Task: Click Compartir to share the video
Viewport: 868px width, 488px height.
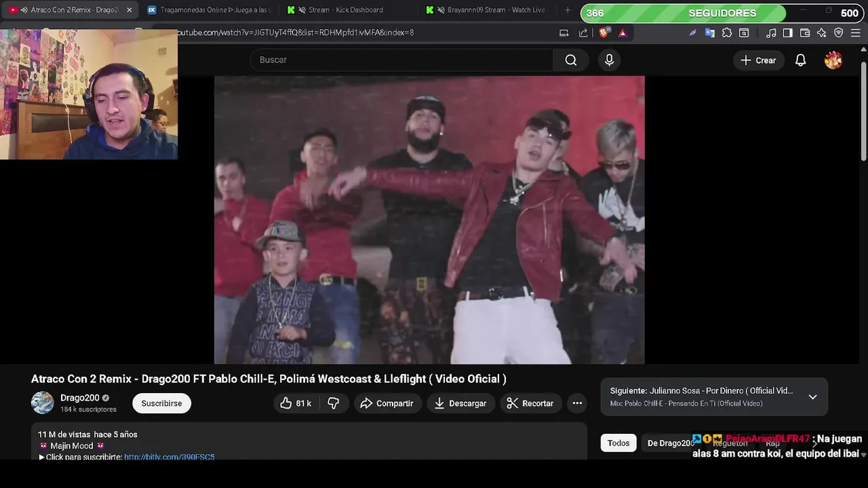Action: (x=387, y=403)
